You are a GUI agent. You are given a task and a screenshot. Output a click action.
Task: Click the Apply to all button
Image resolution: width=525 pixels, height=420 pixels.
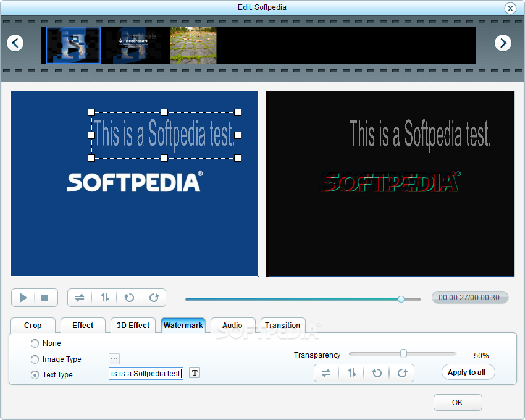[x=468, y=372]
